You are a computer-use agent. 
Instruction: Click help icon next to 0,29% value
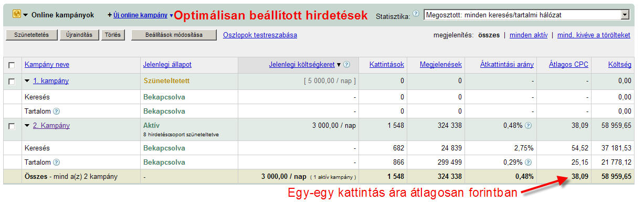(528, 163)
